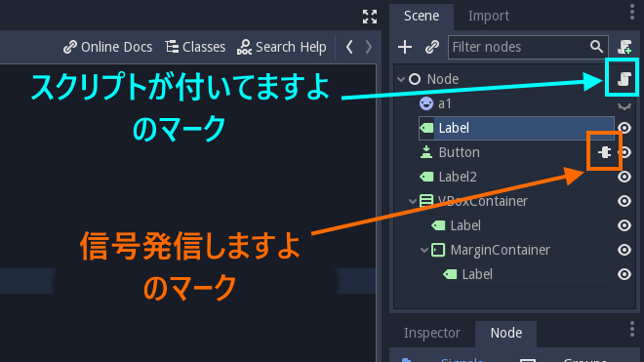Image resolution: width=644 pixels, height=362 pixels.
Task: Add a new child node
Action: (x=405, y=47)
